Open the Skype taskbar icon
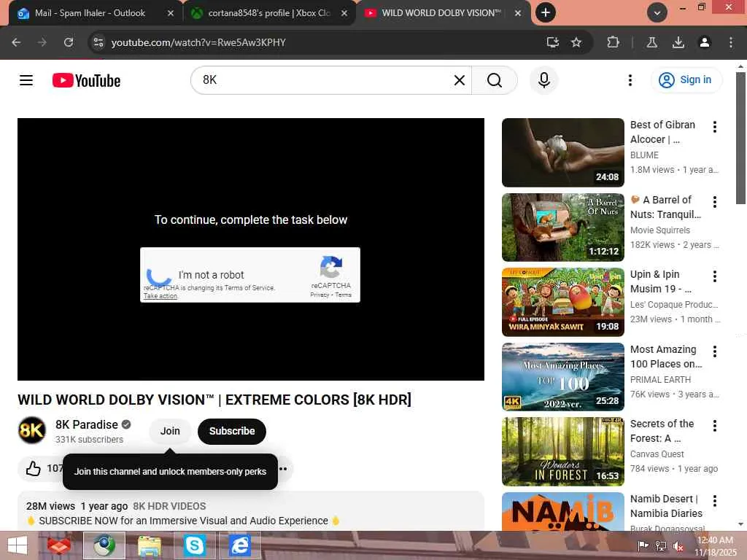 (194, 545)
